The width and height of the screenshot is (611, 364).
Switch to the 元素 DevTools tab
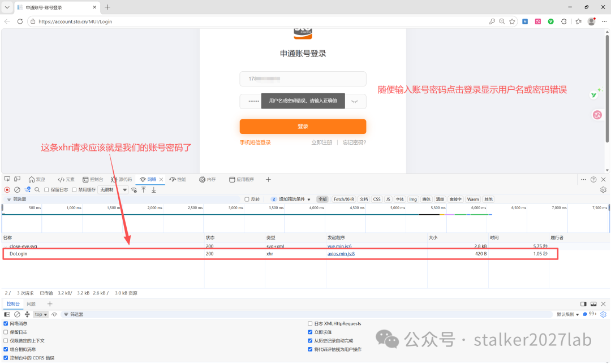[x=66, y=180]
